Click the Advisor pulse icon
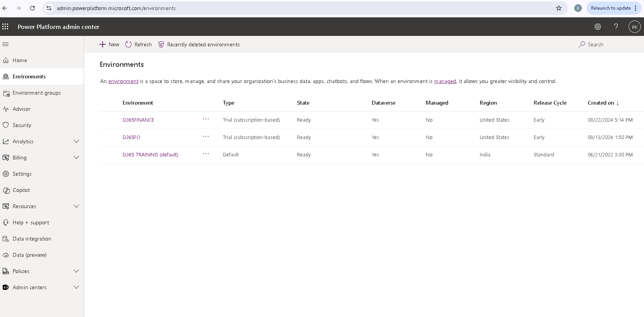 pos(6,109)
